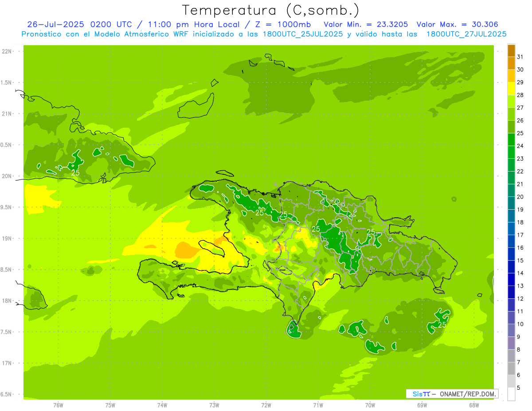Click the legend swatch between 30 and 31
The width and height of the screenshot is (532, 411).
pyautogui.click(x=511, y=63)
